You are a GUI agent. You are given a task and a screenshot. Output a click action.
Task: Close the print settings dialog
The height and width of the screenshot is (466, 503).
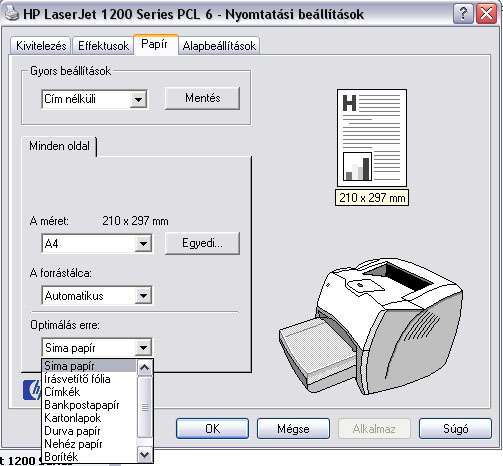486,14
